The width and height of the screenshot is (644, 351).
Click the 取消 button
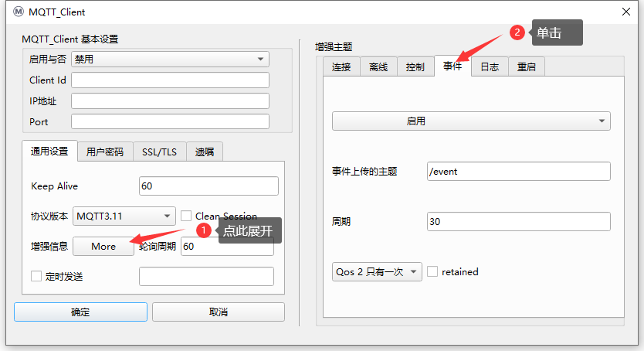coord(218,312)
